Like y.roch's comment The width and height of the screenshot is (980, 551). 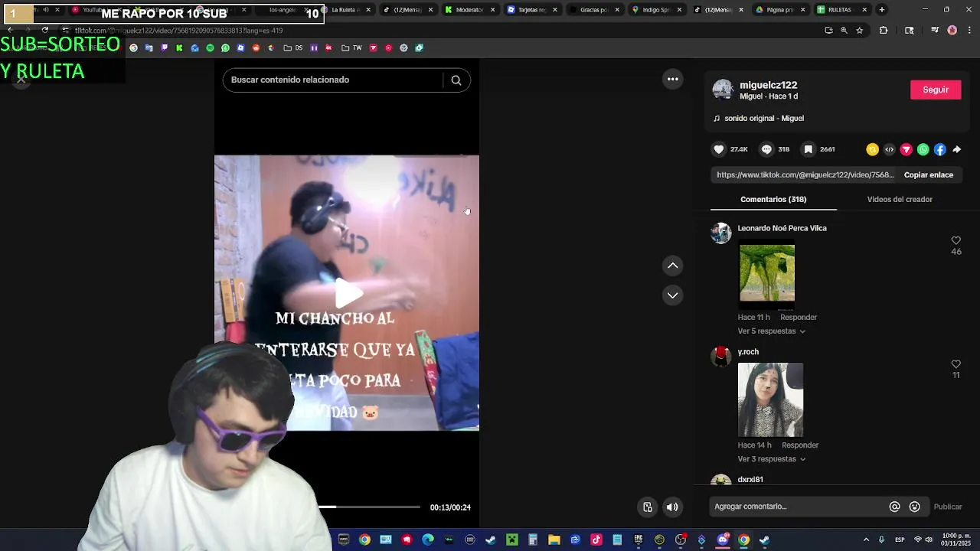[x=955, y=364]
